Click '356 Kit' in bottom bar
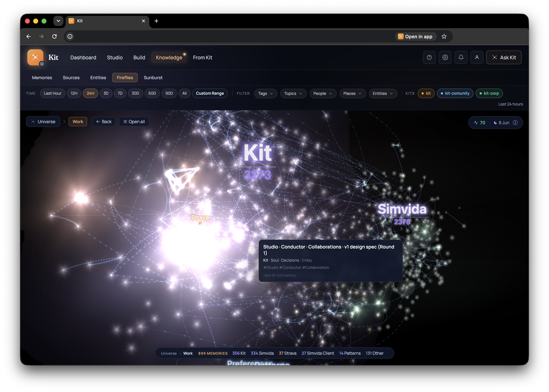This screenshot has width=549, height=392. pyautogui.click(x=239, y=353)
